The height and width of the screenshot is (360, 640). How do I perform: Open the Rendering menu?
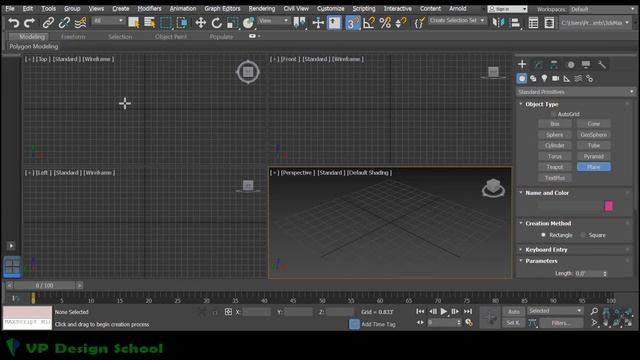[x=262, y=9]
